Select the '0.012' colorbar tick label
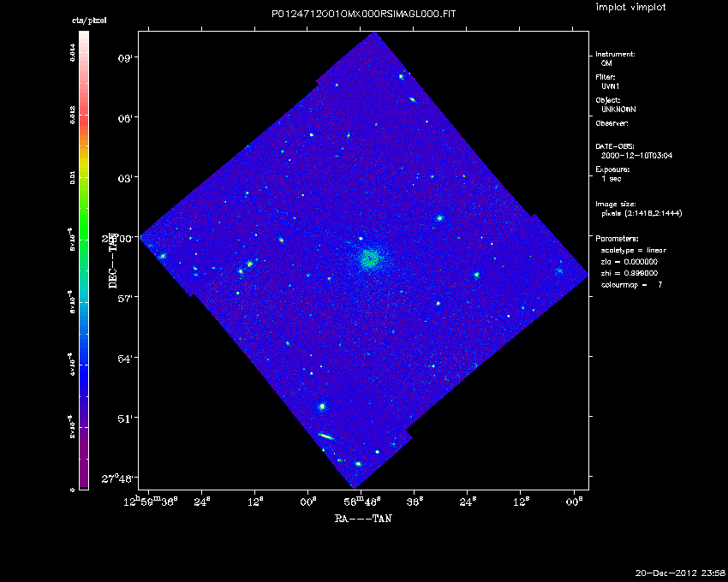Viewport: 728px width, 582px height. tap(73, 115)
